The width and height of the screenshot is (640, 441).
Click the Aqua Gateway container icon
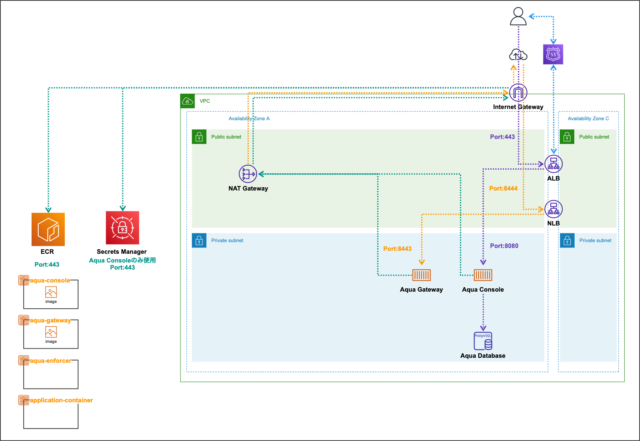point(421,275)
